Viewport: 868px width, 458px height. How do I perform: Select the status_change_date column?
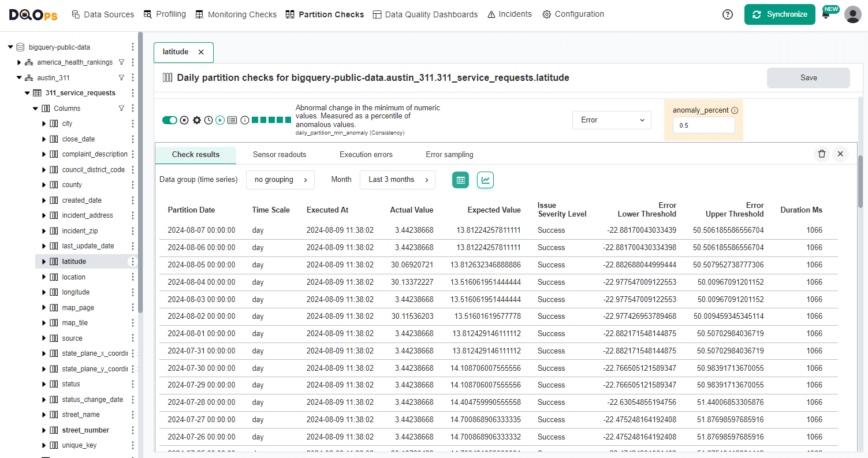pyautogui.click(x=92, y=400)
